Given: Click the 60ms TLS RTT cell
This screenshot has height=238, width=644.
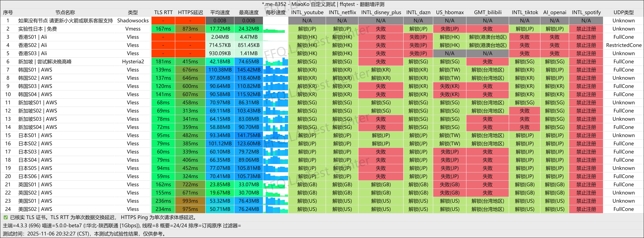Looking at the screenshot, I should click(163, 152).
